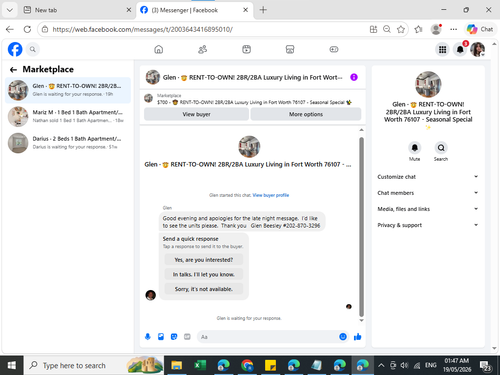Open Mariz M 1 Bed 1 Bath conversation
The image size is (500, 375).
click(x=68, y=116)
